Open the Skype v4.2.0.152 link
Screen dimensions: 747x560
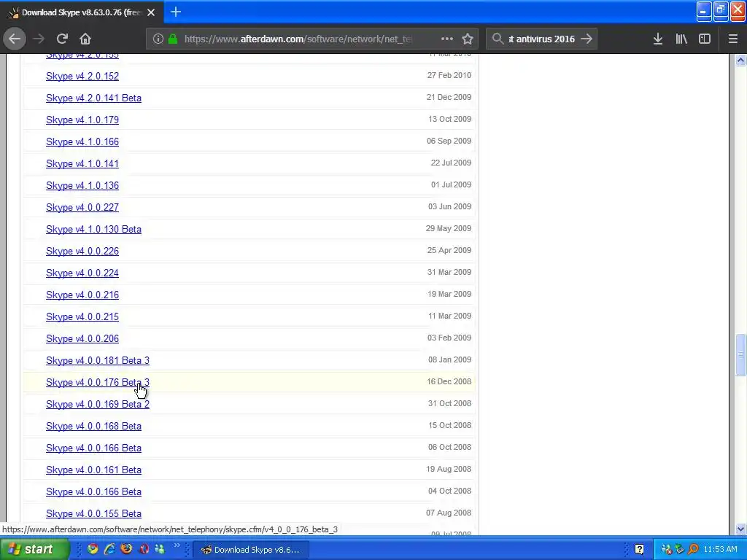(82, 76)
